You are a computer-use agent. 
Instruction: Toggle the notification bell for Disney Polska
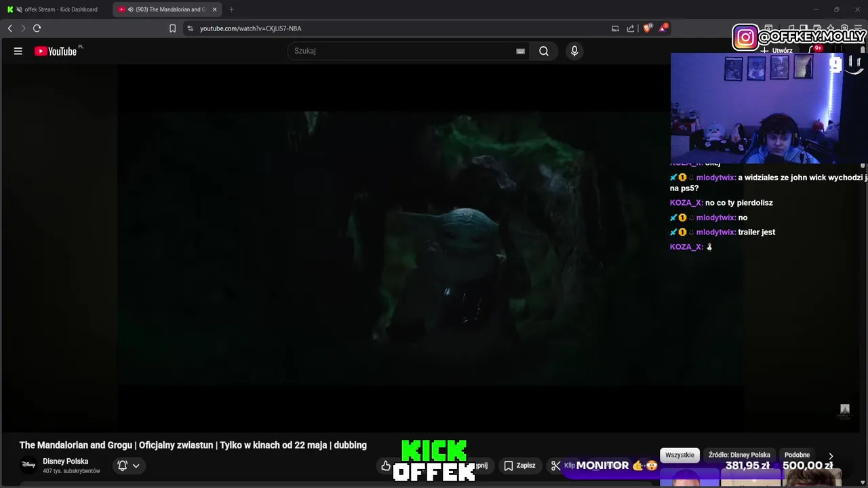(x=128, y=466)
